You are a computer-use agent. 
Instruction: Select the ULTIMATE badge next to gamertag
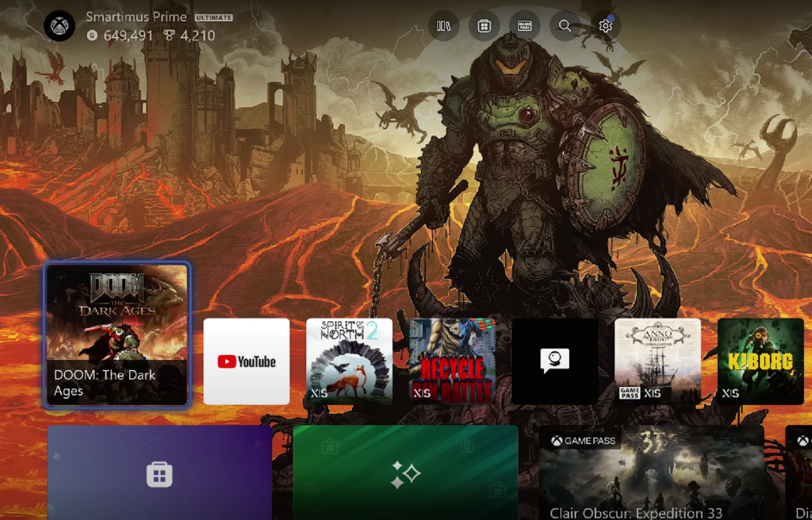click(x=214, y=17)
